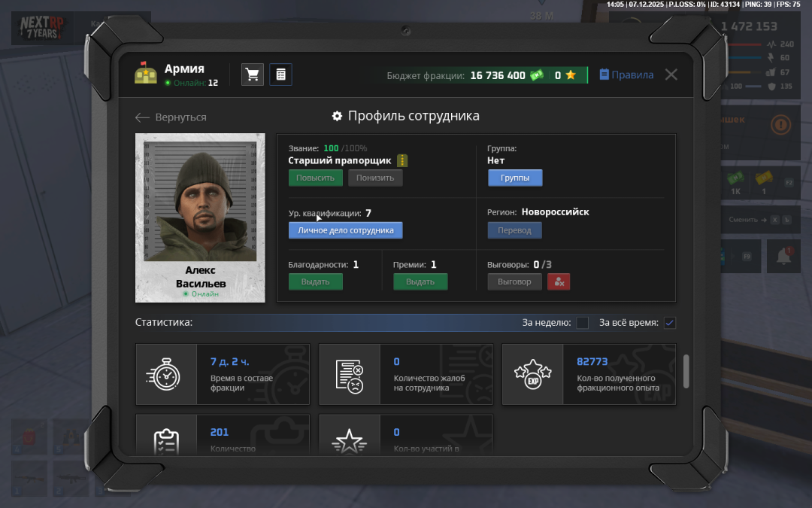
Task: Click the Army faction emblem icon
Action: [146, 73]
